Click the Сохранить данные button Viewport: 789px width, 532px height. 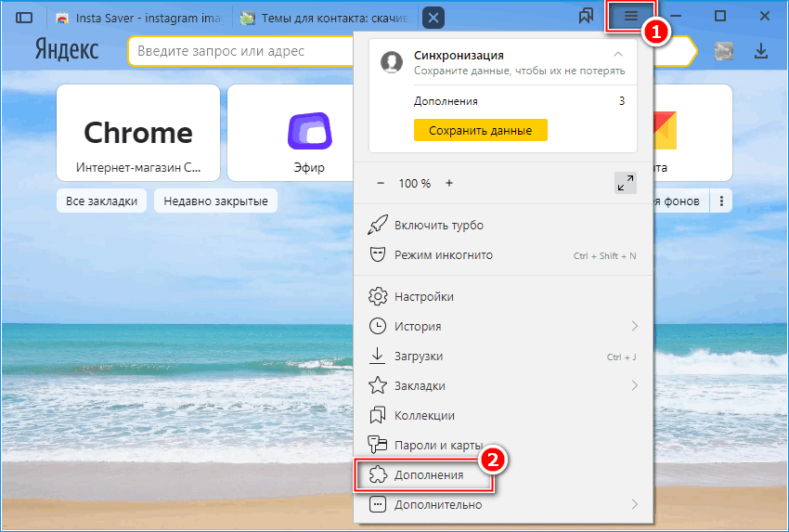point(480,130)
